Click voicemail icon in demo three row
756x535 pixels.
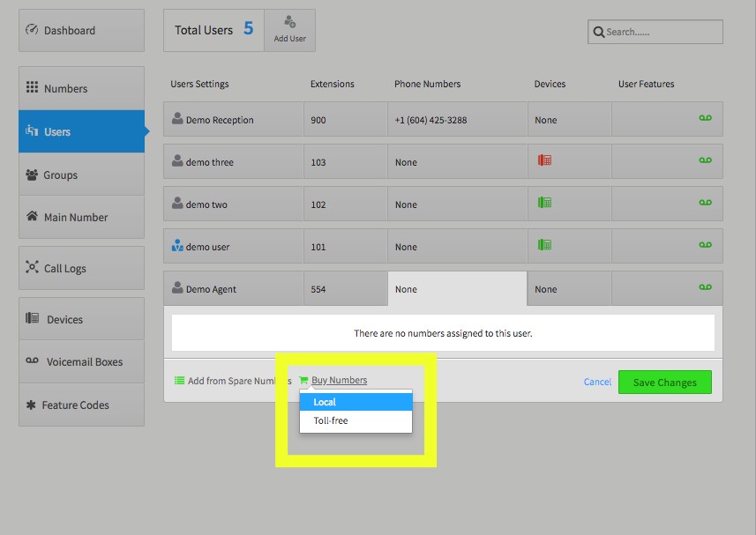(705, 160)
